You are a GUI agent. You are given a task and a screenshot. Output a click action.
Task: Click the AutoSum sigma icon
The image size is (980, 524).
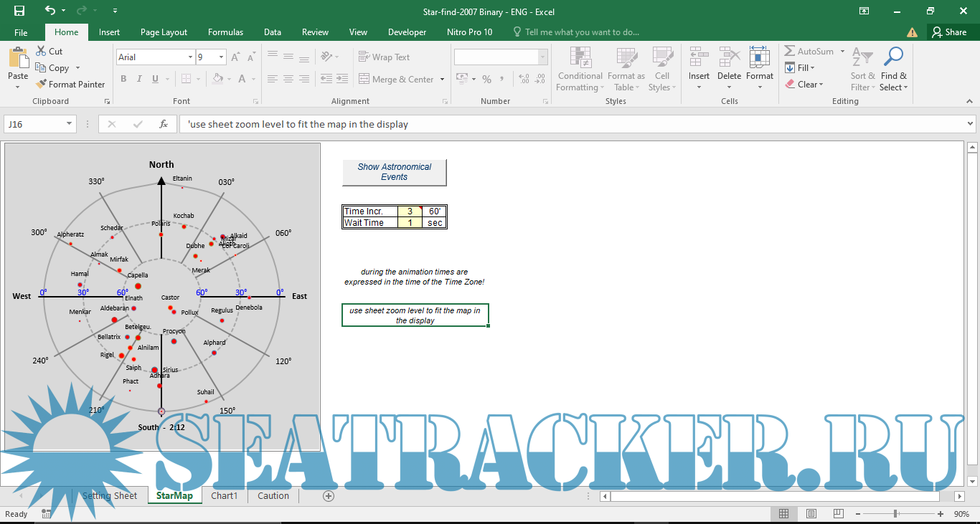click(790, 52)
